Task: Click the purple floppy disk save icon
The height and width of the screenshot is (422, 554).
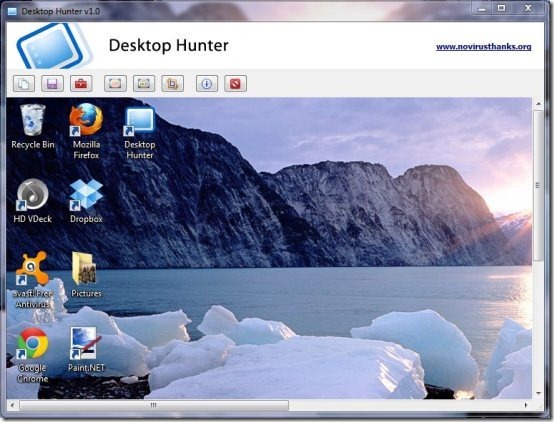Action: [x=52, y=84]
